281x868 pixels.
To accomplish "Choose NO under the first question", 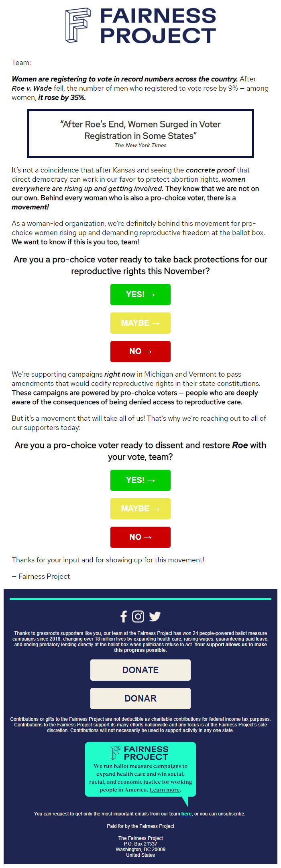I will 140,351.
